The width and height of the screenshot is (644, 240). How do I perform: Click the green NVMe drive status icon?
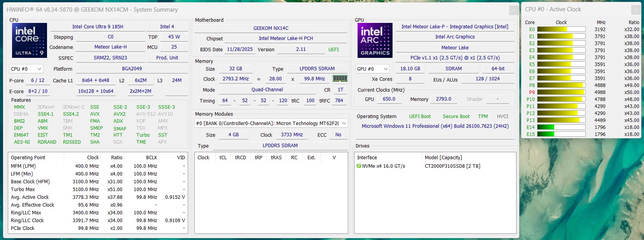(x=359, y=166)
